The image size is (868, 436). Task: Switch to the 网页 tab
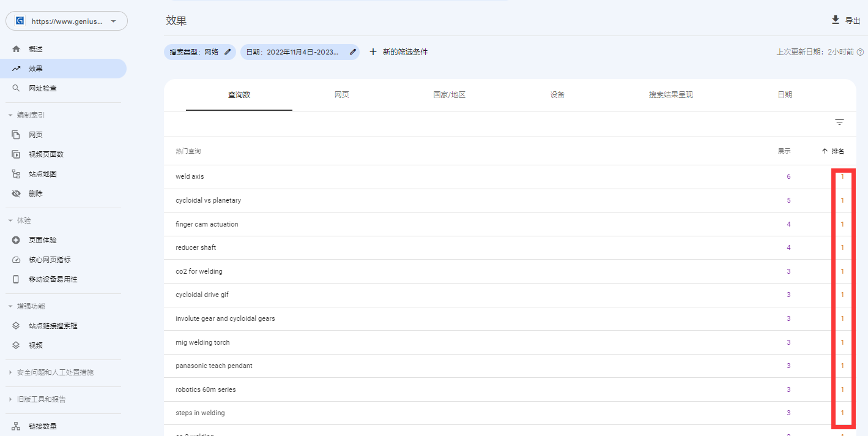(341, 95)
